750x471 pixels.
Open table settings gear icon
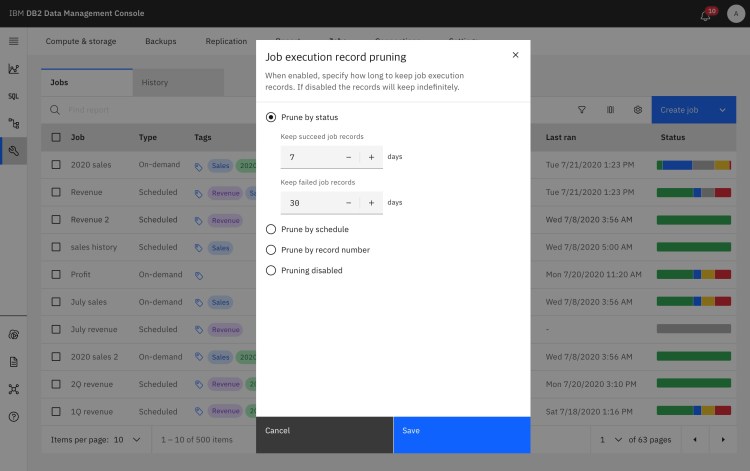[x=637, y=110]
